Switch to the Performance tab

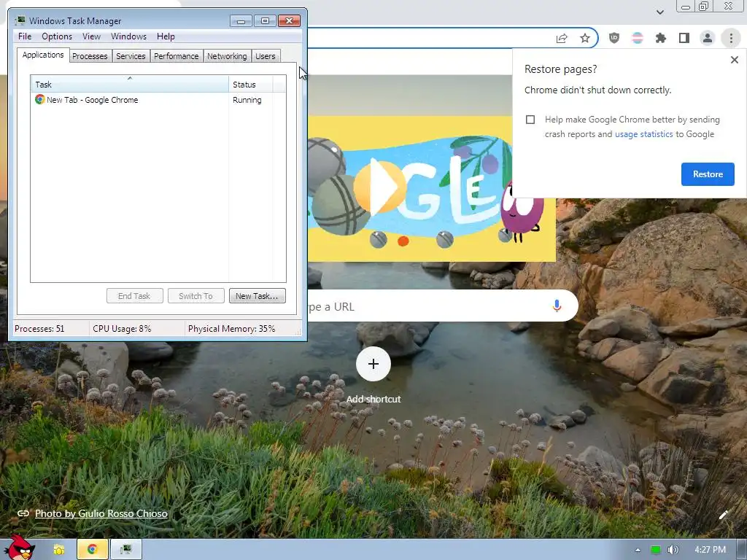(x=177, y=56)
